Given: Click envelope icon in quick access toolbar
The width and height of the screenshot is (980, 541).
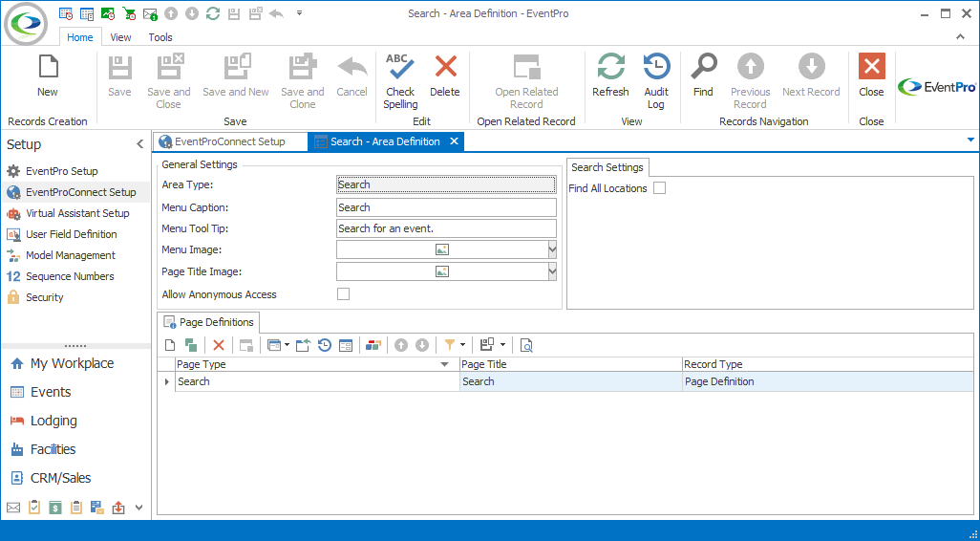Looking at the screenshot, I should pyautogui.click(x=150, y=13).
